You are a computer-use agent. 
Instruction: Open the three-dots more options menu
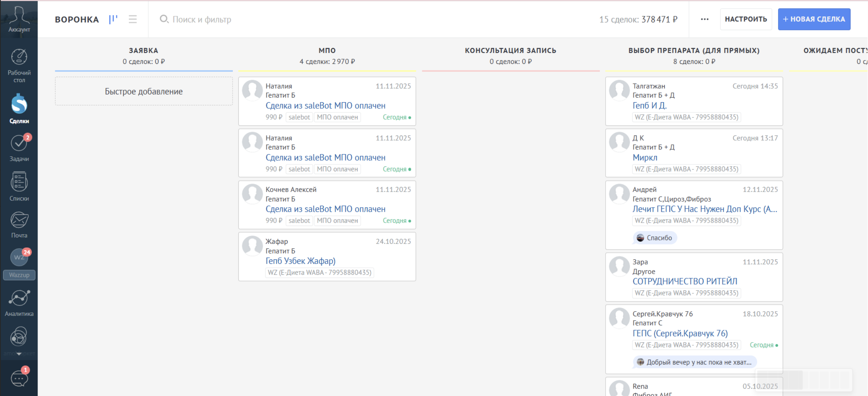(704, 19)
